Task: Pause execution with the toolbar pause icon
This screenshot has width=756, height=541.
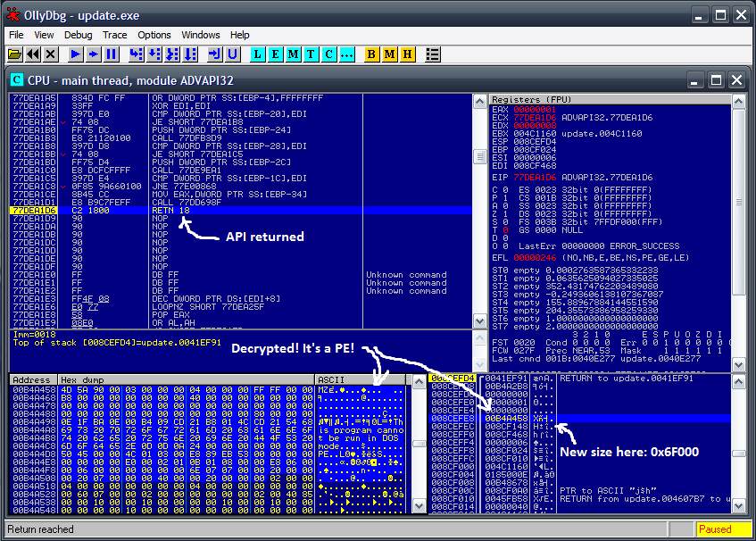Action: point(112,54)
